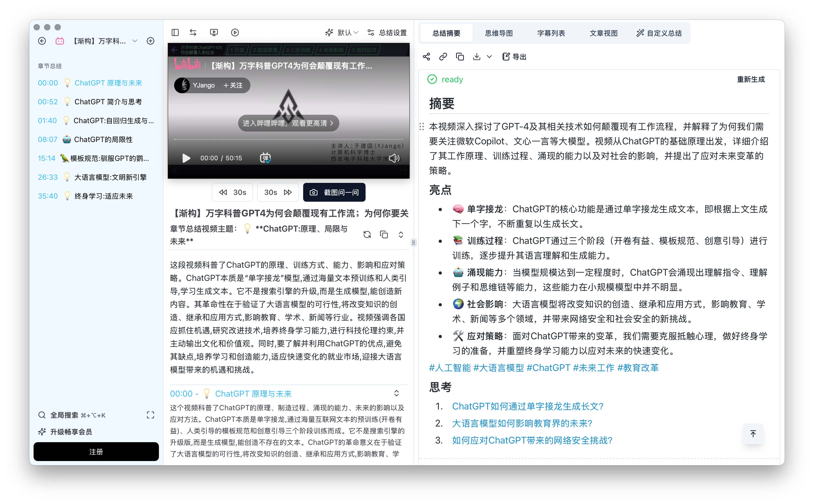Click the 注册 register button
This screenshot has width=814, height=504.
click(x=96, y=452)
